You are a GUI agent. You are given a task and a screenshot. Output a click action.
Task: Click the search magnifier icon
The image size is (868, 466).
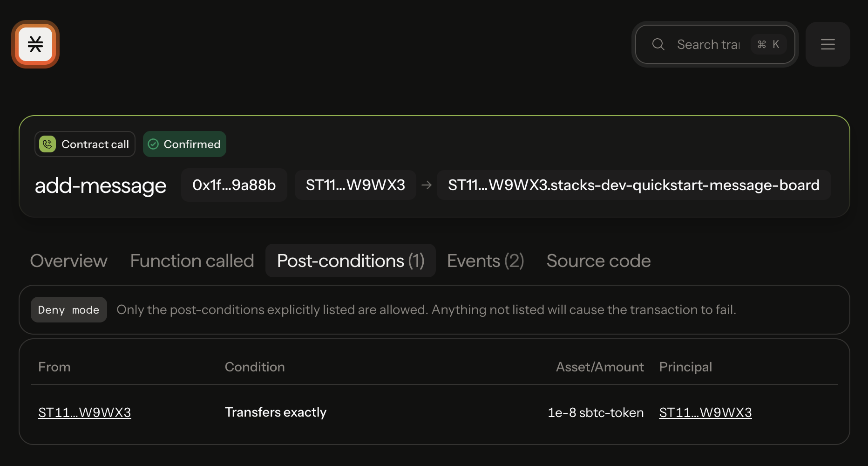click(x=658, y=44)
